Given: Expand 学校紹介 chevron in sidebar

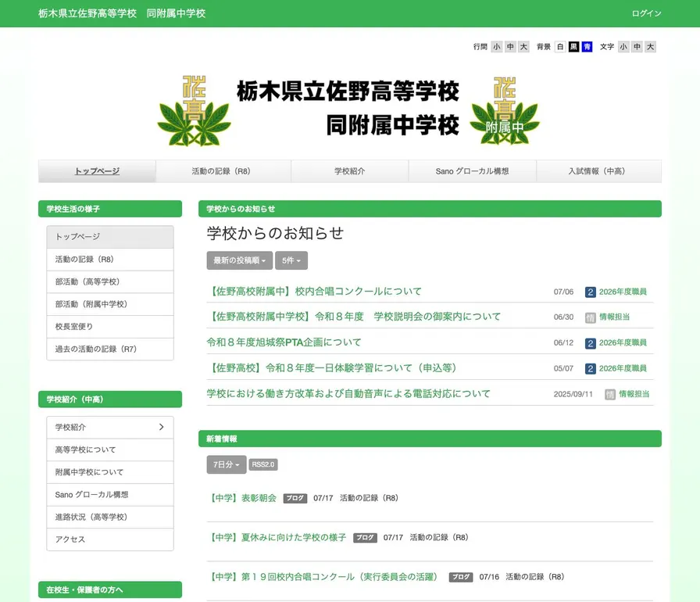Looking at the screenshot, I should pos(161,427).
